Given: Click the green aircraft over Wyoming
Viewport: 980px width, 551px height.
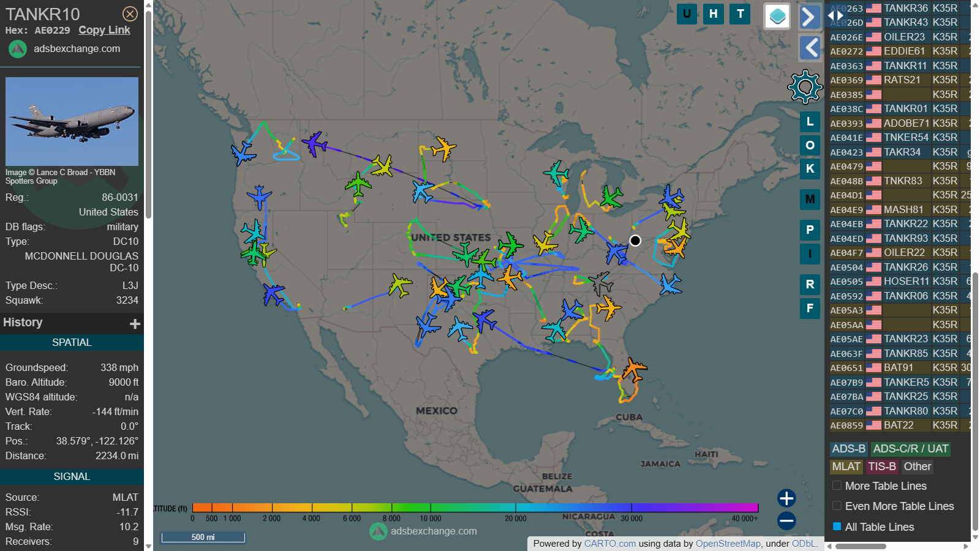Looking at the screenshot, I should pyautogui.click(x=358, y=184).
